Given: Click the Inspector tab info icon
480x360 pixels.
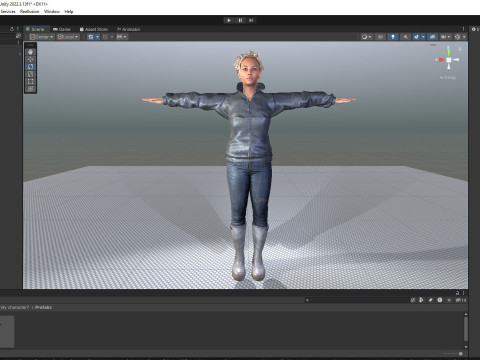Looking at the screenshot, I should (473, 29).
